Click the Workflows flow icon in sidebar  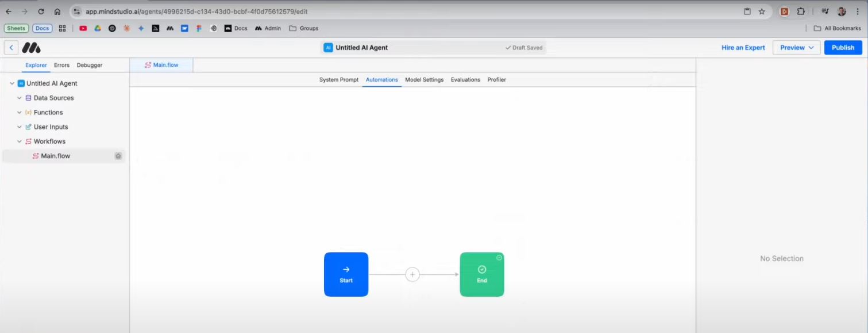tap(28, 141)
